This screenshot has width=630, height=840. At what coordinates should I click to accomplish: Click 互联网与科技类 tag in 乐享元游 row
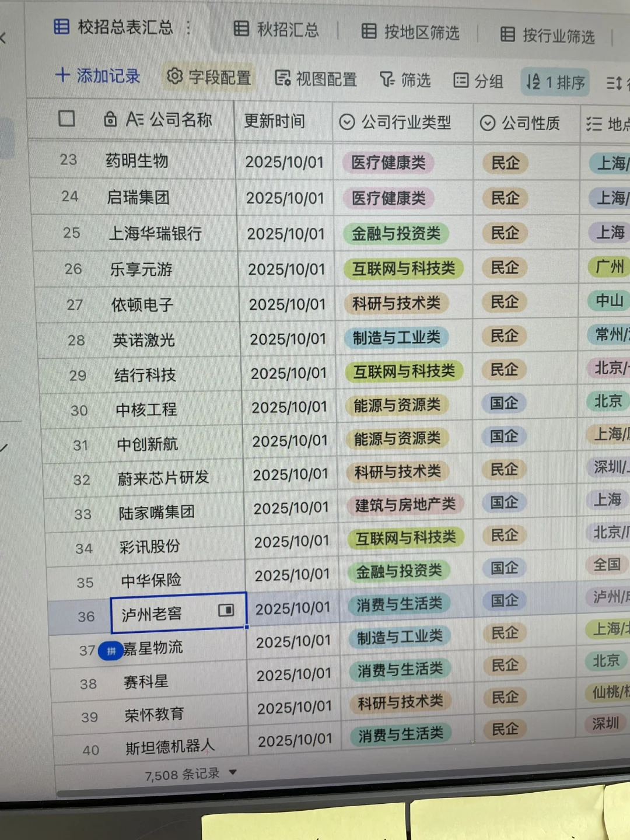tap(404, 268)
